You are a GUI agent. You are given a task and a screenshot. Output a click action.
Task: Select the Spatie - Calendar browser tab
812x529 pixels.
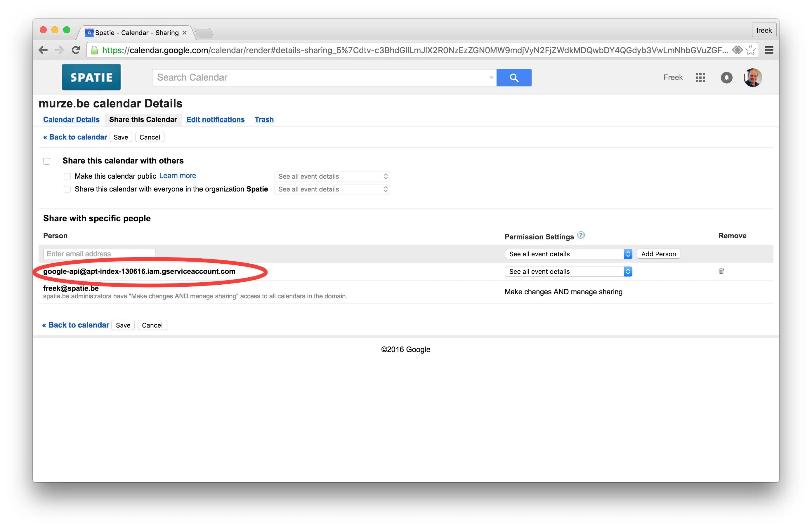pos(137,33)
